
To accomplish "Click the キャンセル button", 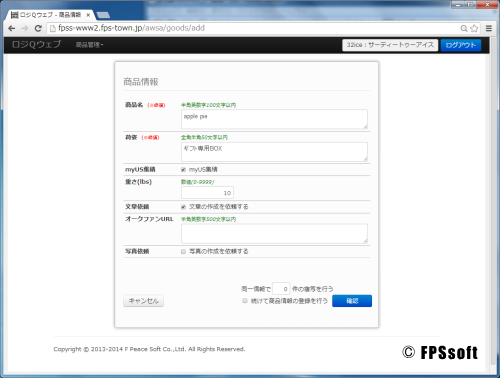I will pyautogui.click(x=144, y=301).
